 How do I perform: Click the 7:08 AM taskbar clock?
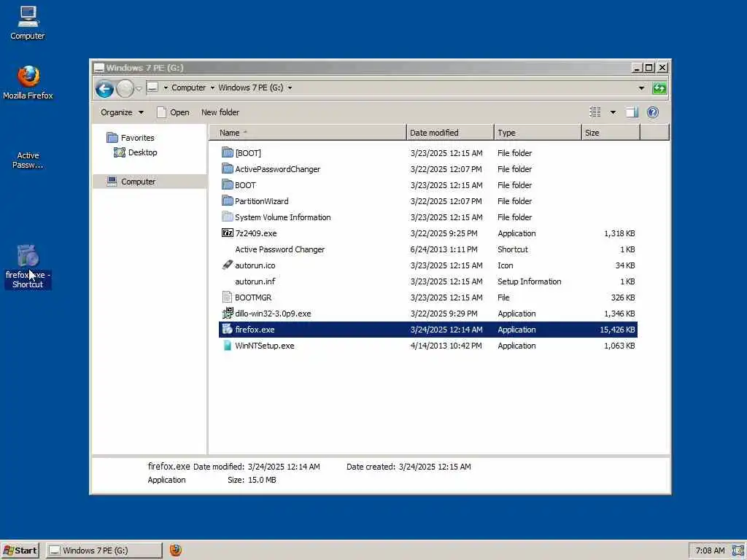710,551
